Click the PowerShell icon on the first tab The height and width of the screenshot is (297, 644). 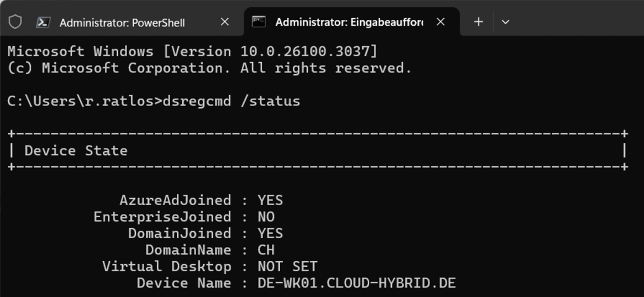(x=43, y=22)
